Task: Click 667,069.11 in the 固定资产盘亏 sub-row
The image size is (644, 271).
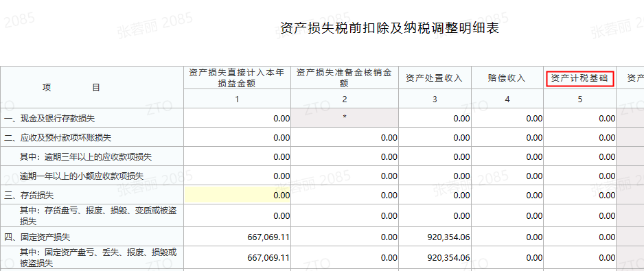Action: (269, 258)
